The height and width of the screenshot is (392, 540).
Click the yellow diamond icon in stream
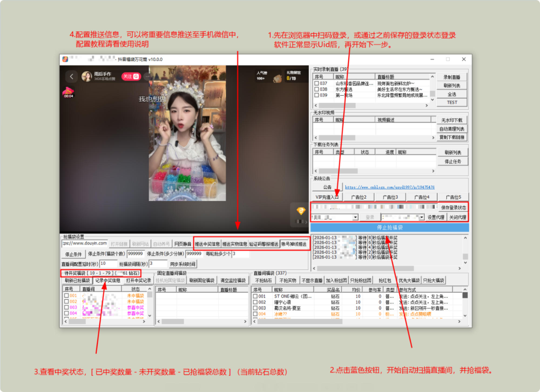(x=301, y=211)
